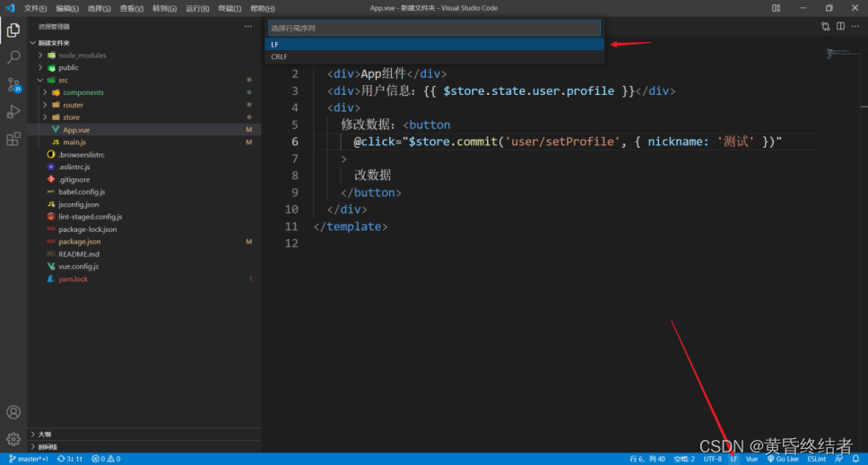Start Go Live server in status bar
868x465 pixels.
pyautogui.click(x=783, y=459)
